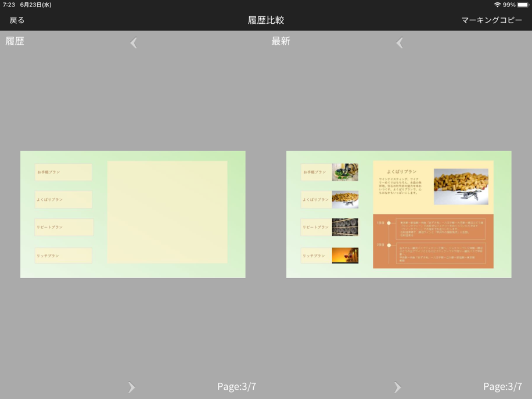This screenshot has height=399, width=532.
Task: Tap the battery status icon
Action: pyautogui.click(x=523, y=5)
